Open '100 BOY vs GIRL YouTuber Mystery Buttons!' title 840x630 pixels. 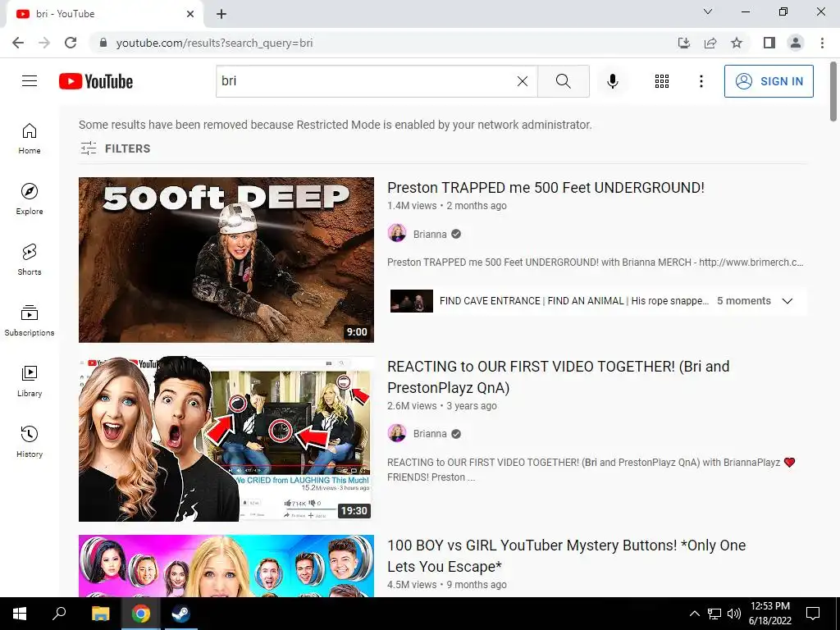click(x=566, y=556)
